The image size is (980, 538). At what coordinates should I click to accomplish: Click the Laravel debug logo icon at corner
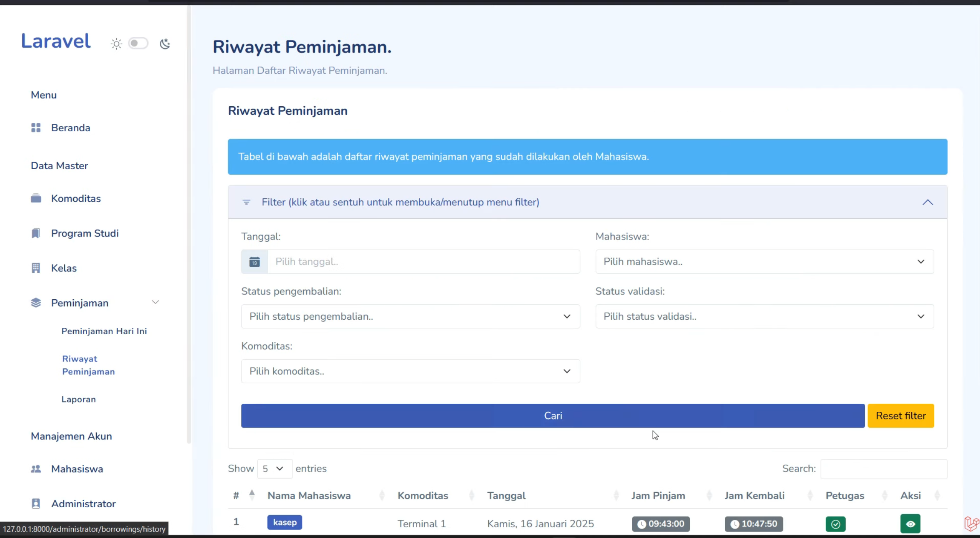[972, 523]
